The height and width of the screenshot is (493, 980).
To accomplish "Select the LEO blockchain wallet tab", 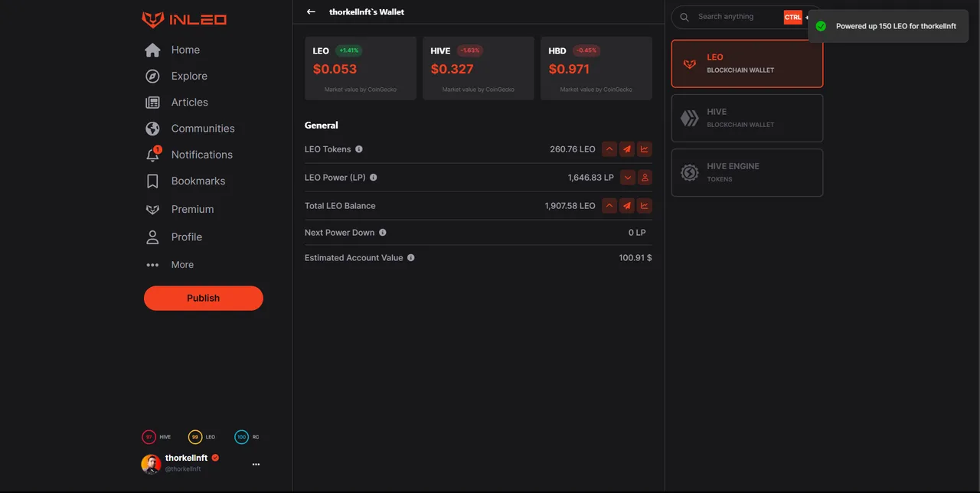I will tap(747, 64).
